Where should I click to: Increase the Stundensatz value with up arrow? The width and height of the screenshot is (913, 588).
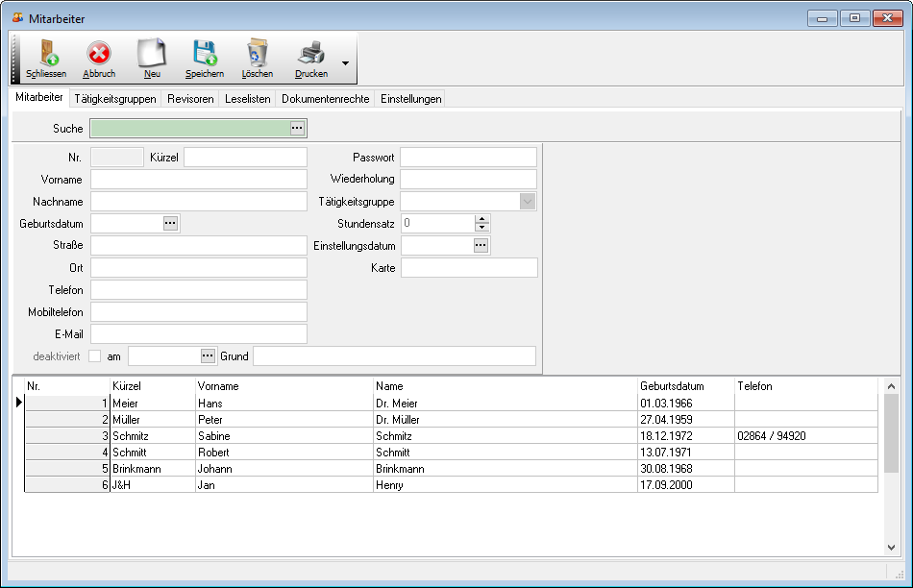[x=482, y=219]
